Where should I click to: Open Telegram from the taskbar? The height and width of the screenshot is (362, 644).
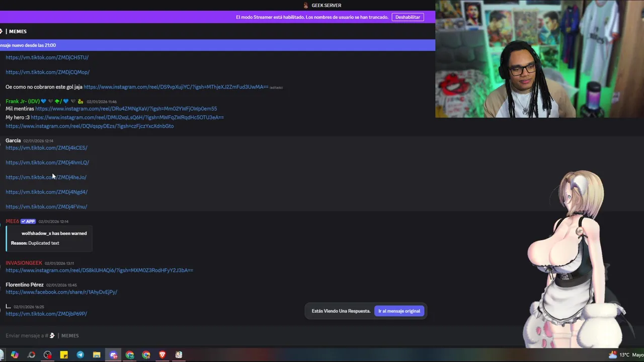[x=80, y=355]
